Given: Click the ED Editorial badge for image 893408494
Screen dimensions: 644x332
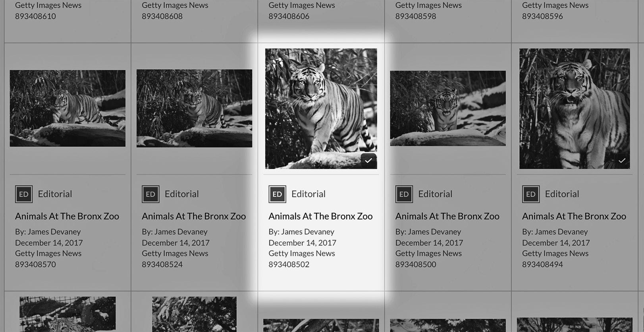Looking at the screenshot, I should click(531, 194).
